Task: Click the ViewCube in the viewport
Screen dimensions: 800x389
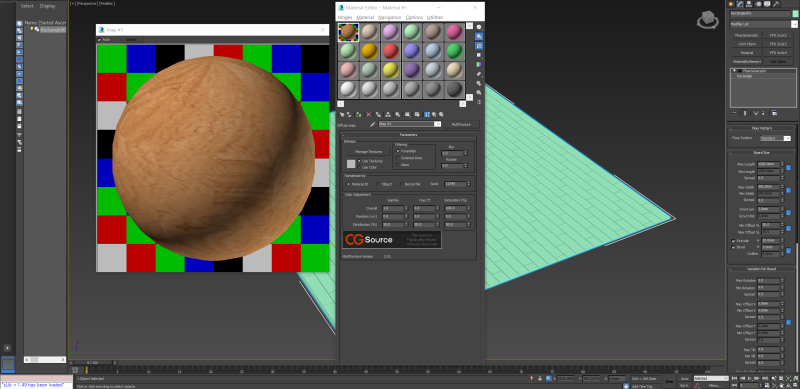Action: [707, 20]
